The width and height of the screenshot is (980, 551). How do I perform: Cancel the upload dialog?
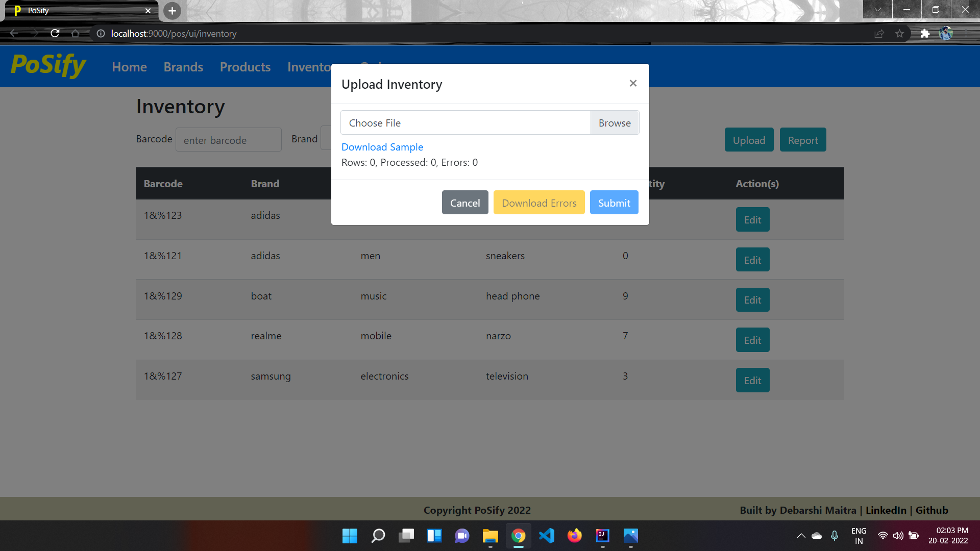coord(464,203)
